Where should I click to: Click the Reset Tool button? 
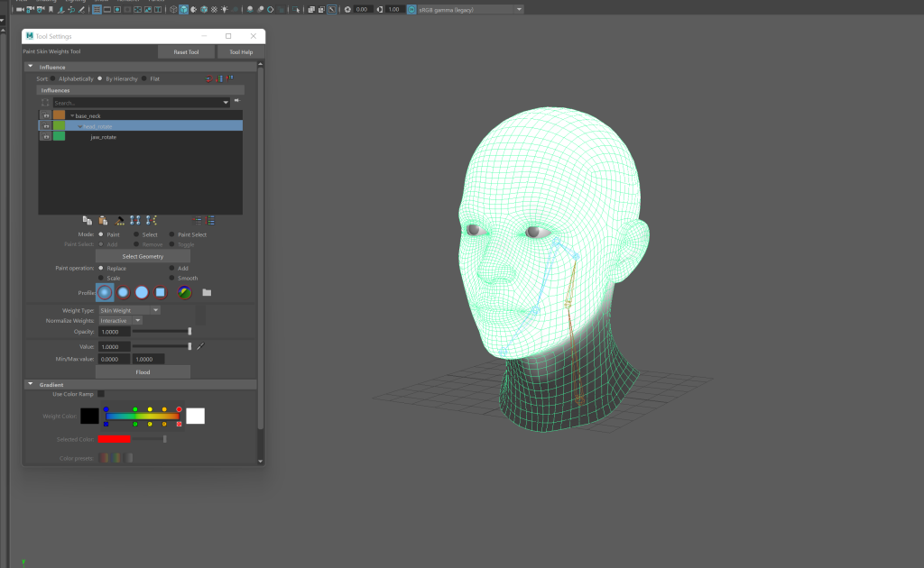point(186,52)
